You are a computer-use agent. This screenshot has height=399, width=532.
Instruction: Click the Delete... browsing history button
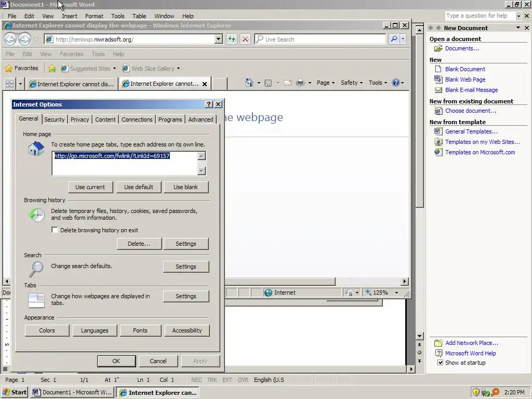coord(139,244)
